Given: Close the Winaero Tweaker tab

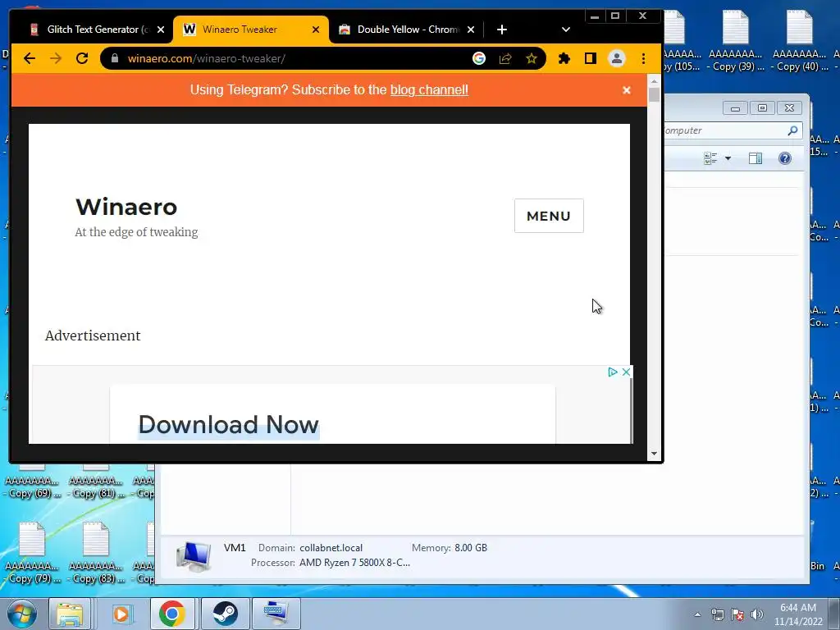Looking at the screenshot, I should 316,30.
